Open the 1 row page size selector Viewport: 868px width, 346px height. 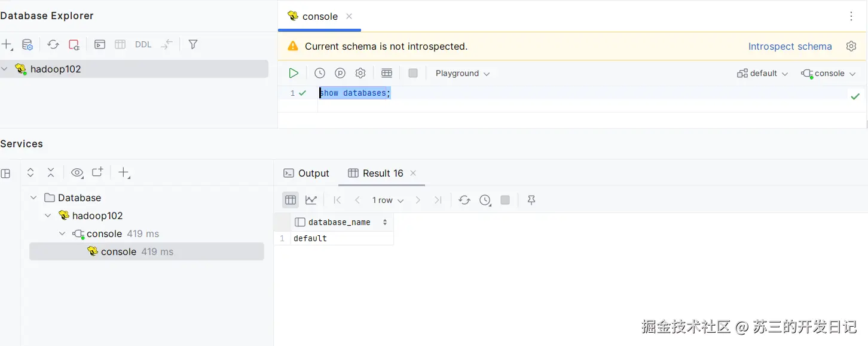pos(387,200)
